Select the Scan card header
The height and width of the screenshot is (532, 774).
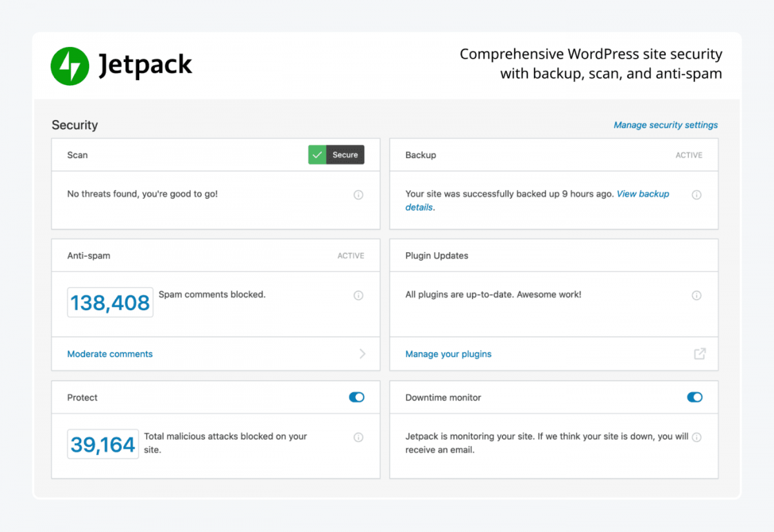(77, 155)
